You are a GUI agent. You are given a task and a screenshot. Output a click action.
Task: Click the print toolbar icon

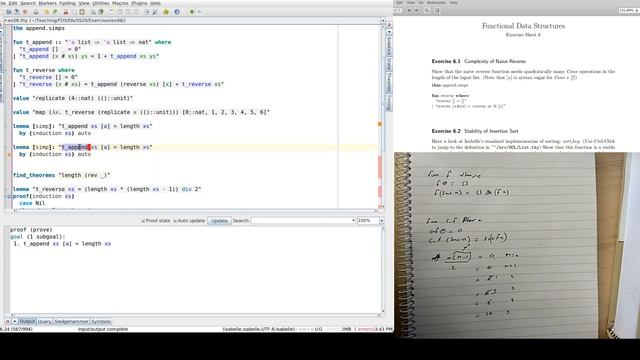click(x=36, y=12)
